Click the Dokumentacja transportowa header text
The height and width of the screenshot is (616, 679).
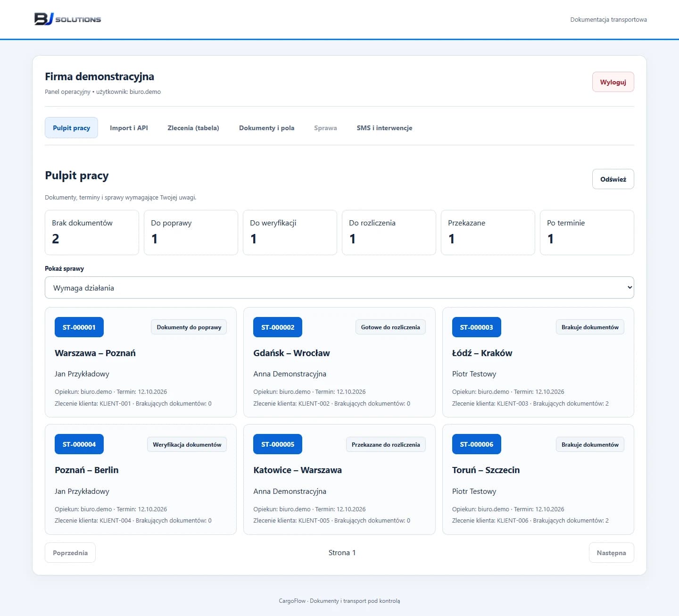608,20
